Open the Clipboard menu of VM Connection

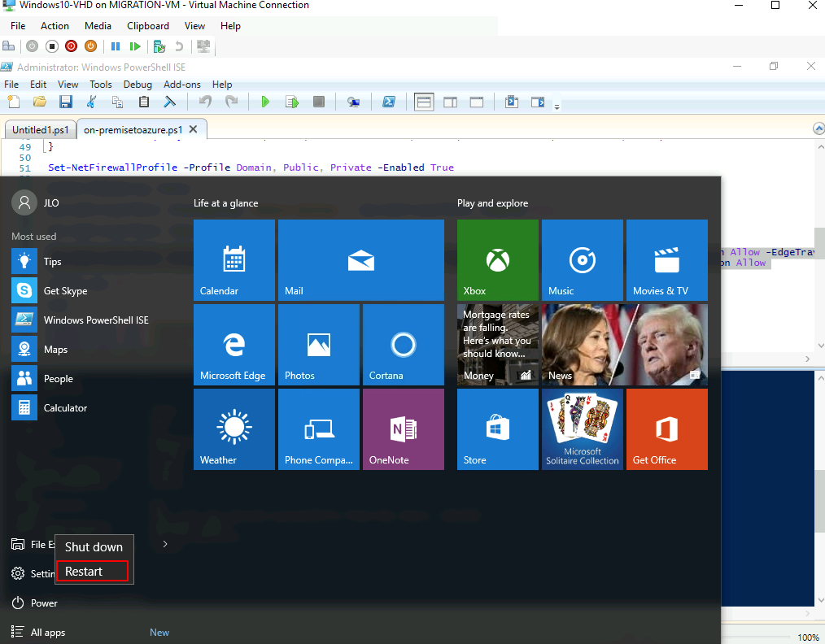click(148, 26)
